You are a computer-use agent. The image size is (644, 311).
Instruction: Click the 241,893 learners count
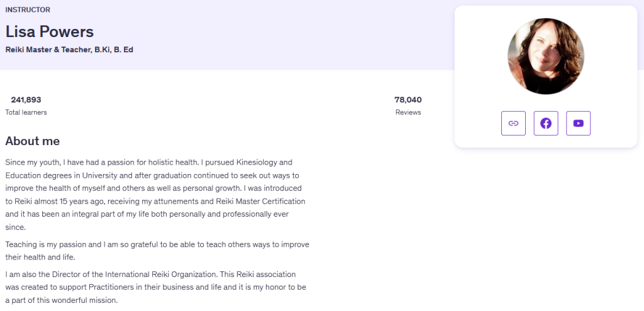click(x=26, y=99)
